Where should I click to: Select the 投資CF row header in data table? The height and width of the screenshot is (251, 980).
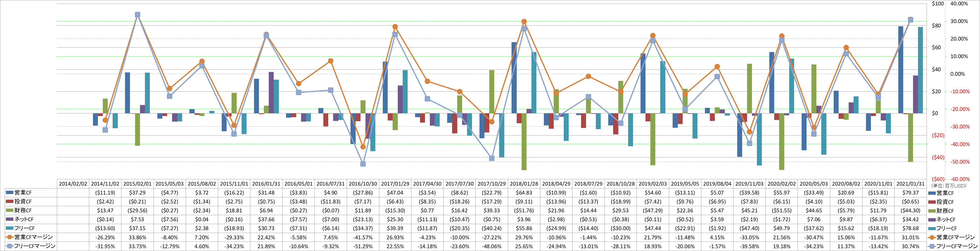pyautogui.click(x=30, y=202)
